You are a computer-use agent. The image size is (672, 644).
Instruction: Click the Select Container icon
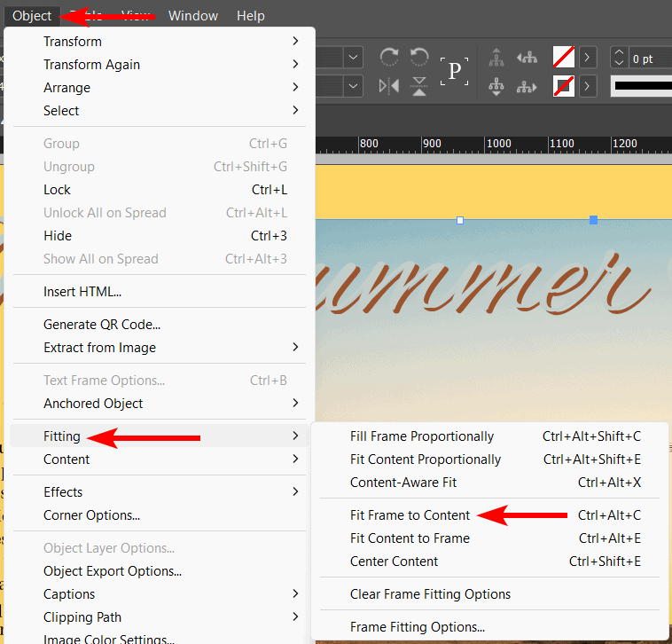pos(496,59)
